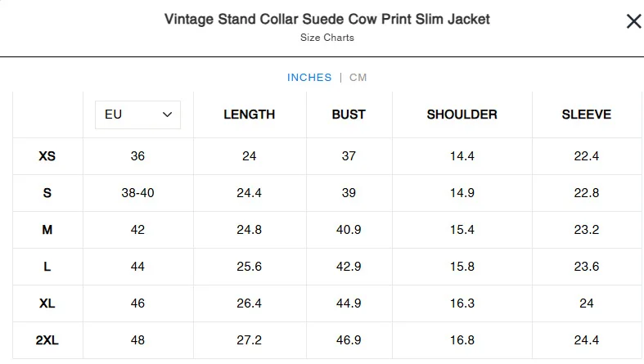Screen dimensions: 644x364
Task: Click the SLEEVE column header
Action: coord(586,115)
